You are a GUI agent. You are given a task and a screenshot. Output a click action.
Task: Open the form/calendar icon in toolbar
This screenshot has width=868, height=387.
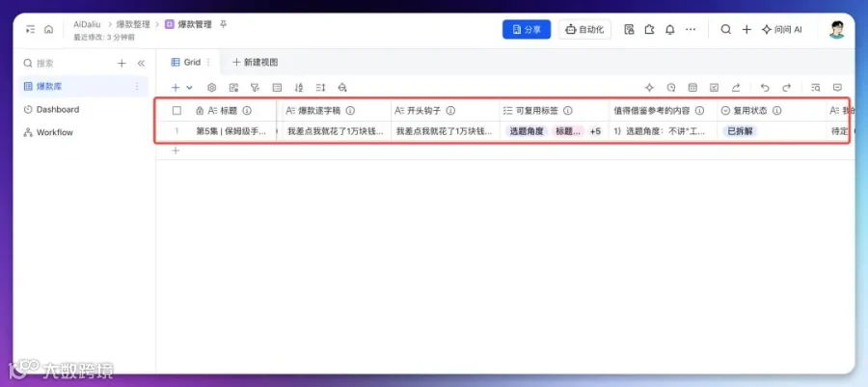click(692, 88)
